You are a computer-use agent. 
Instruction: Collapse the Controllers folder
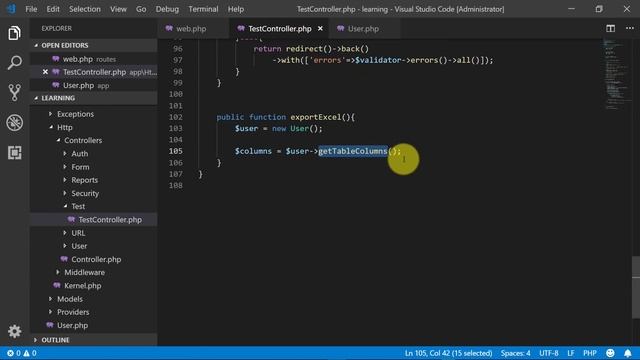pos(83,140)
